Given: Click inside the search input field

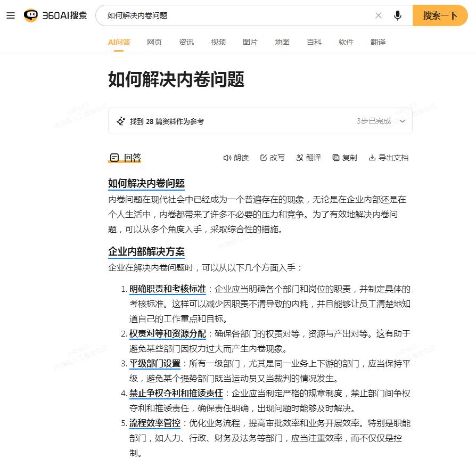Looking at the screenshot, I should (x=234, y=15).
